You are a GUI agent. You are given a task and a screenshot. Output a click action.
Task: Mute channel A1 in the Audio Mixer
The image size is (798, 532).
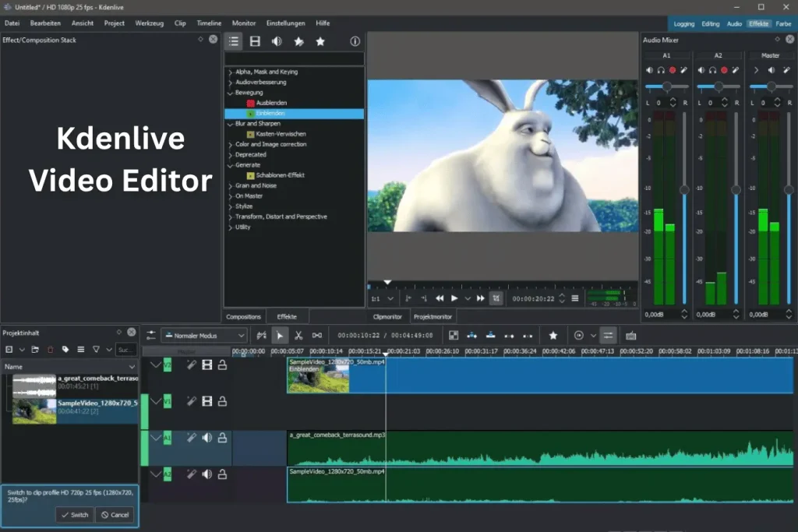click(x=649, y=70)
